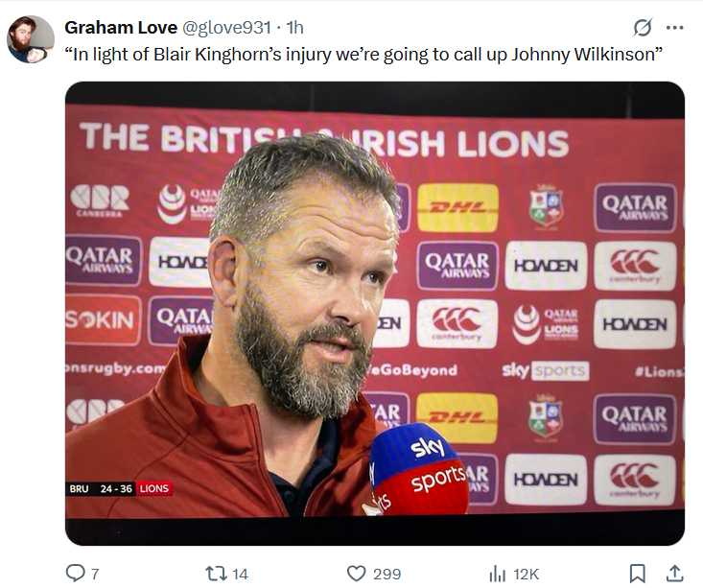This screenshot has height=588, width=703.
Task: Bookmark this post
Action: pyautogui.click(x=637, y=573)
